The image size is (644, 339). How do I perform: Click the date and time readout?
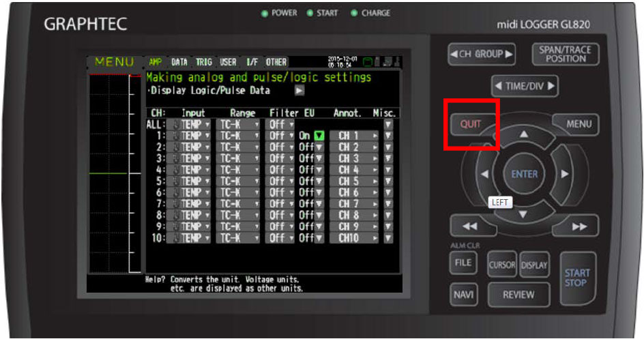pos(342,62)
